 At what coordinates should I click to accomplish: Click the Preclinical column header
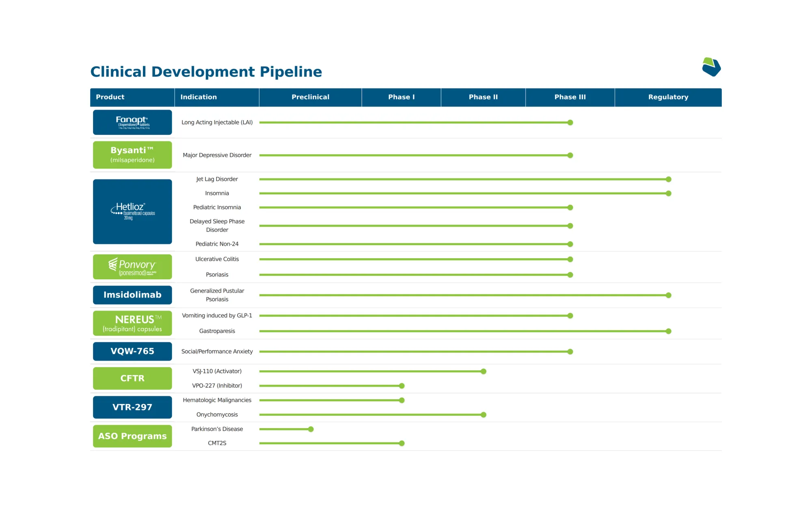[311, 97]
